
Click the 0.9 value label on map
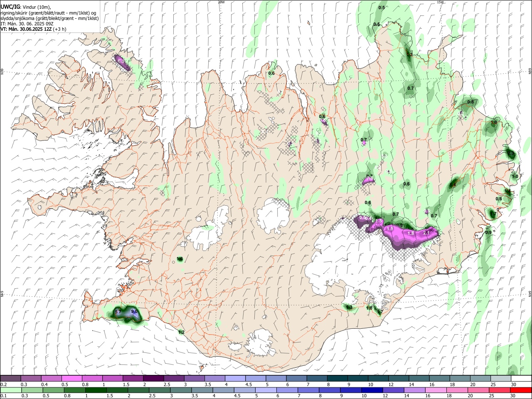(488, 232)
